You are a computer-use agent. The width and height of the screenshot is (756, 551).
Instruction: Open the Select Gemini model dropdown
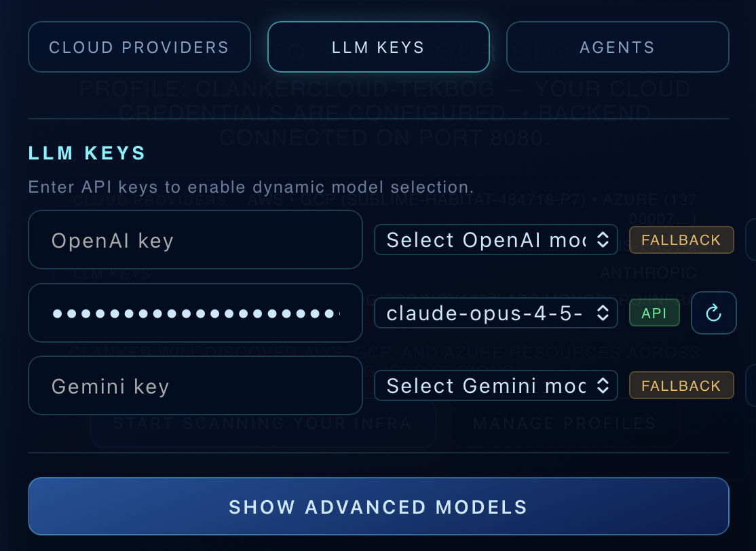pos(495,385)
